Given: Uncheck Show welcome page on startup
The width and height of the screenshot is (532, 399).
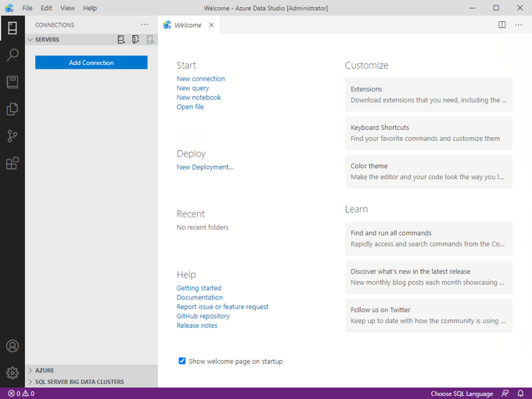Looking at the screenshot, I should [182, 361].
